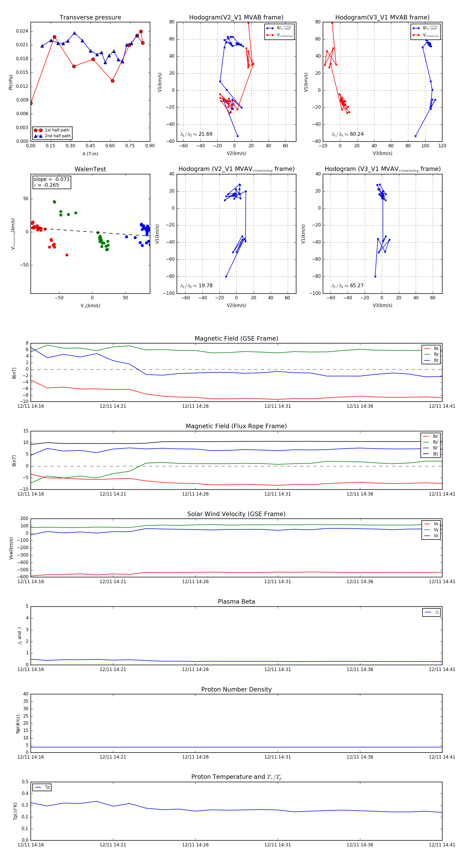473x868 pixels.
Task: Click the red marker at 0.012 nPa in Transverse pressure
Action: tap(112, 81)
